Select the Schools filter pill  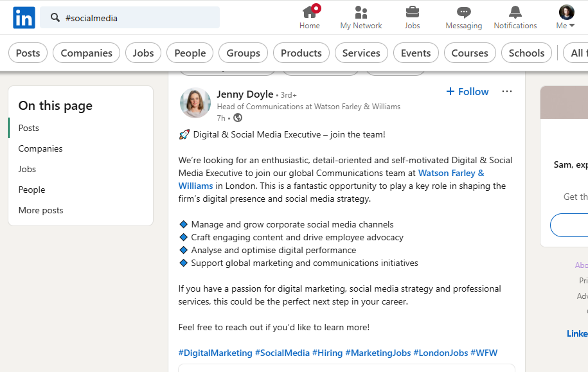tap(526, 53)
